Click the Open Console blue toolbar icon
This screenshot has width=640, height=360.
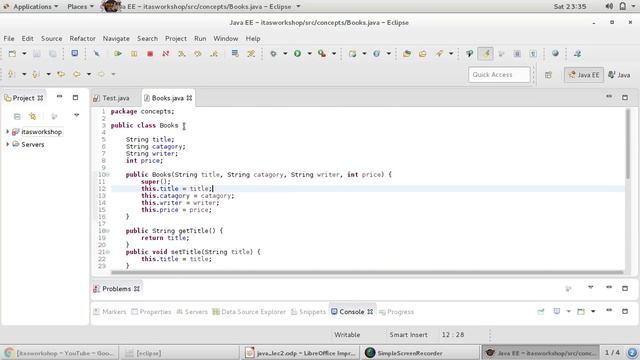[74, 53]
